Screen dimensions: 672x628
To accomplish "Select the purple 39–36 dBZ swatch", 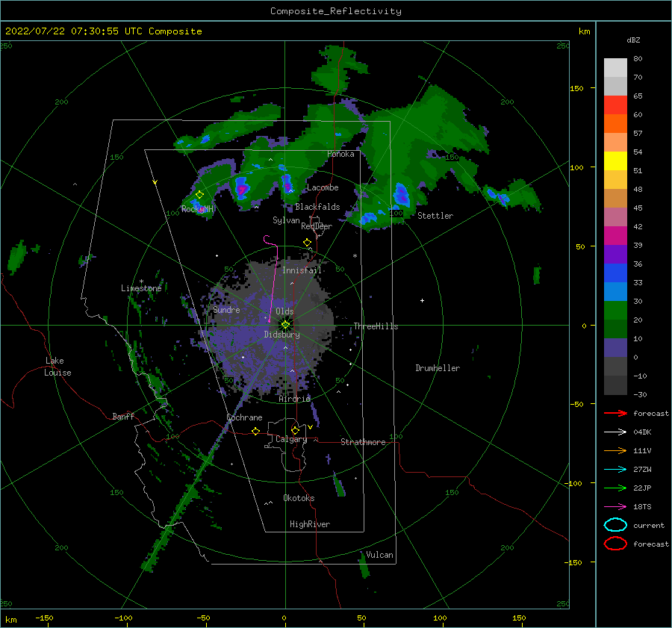I will point(615,255).
